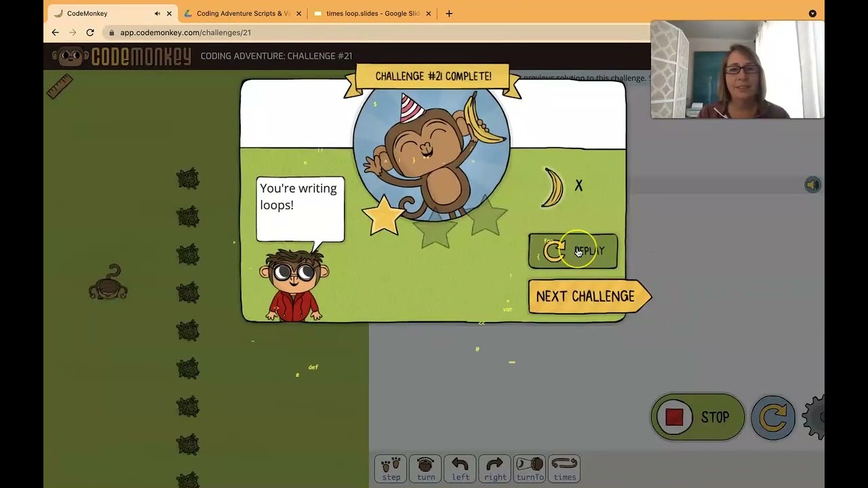Click the banana score icon
868x488 pixels.
pyautogui.click(x=553, y=187)
